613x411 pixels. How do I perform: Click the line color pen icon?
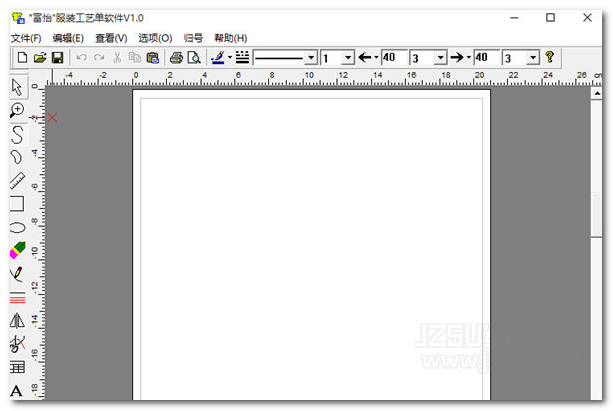coord(218,58)
